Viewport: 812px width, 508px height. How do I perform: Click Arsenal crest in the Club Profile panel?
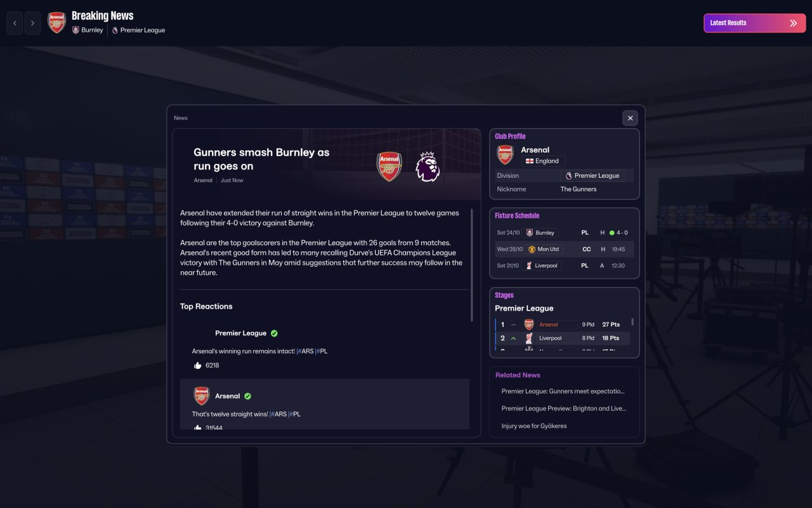506,155
